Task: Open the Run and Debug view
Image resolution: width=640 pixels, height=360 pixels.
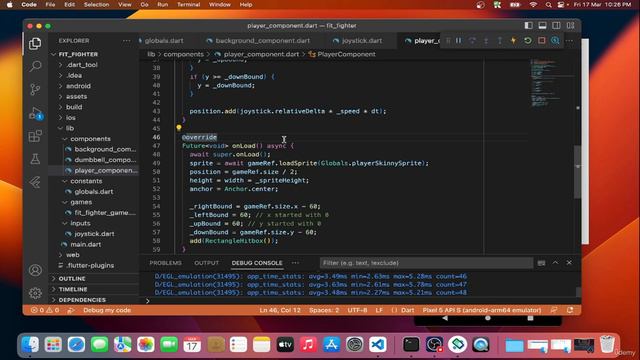Action: [35, 113]
